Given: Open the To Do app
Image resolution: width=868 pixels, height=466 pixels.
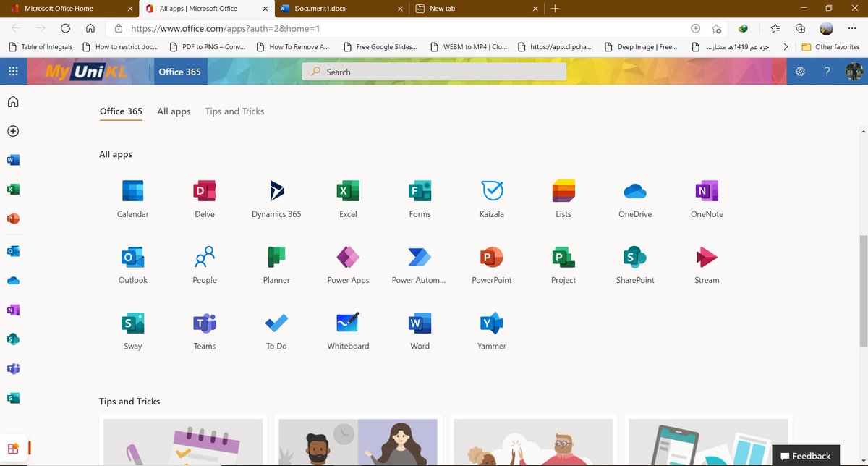Looking at the screenshot, I should click(276, 330).
